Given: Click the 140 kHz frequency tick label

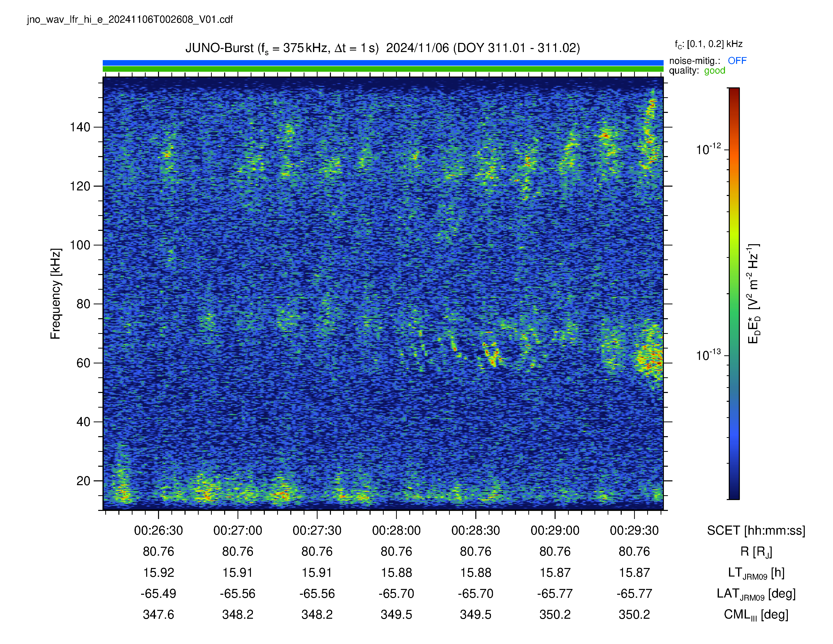Looking at the screenshot, I should coord(80,127).
